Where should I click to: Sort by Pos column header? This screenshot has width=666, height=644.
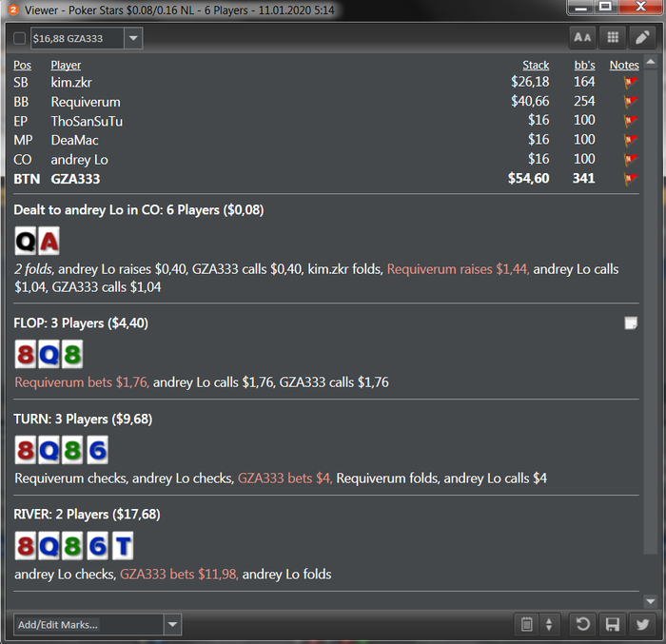pyautogui.click(x=22, y=65)
